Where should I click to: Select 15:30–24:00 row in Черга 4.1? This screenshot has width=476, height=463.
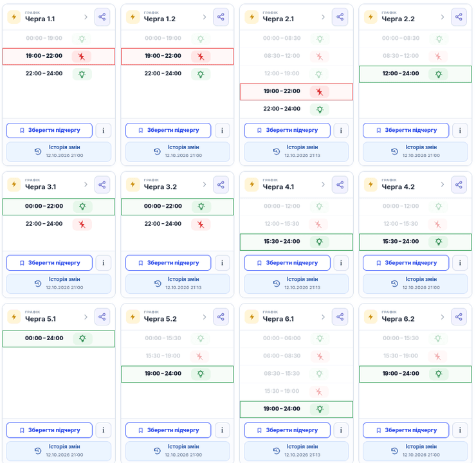297,242
